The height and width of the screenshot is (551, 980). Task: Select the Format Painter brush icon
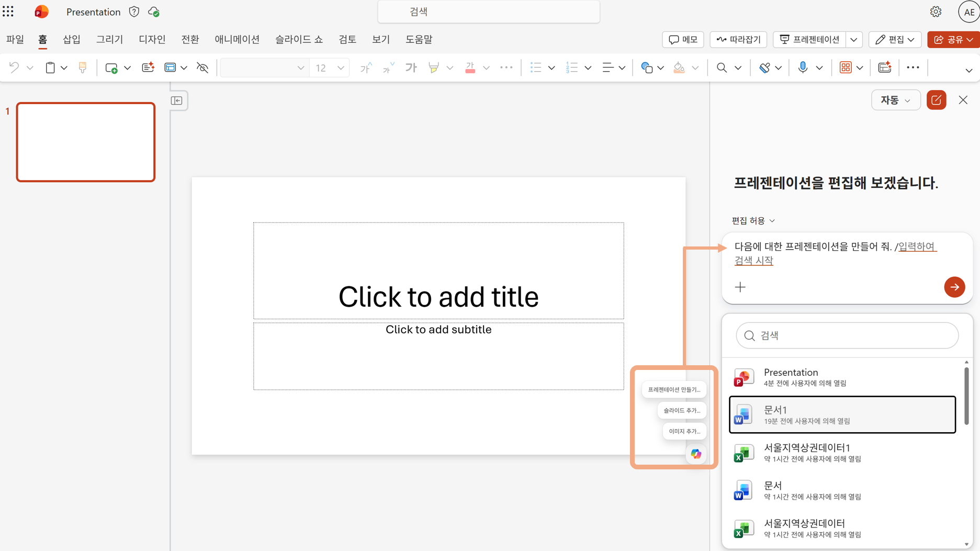pos(83,68)
